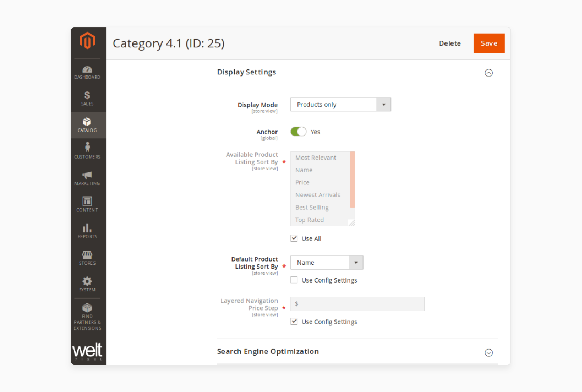This screenshot has width=582, height=392.
Task: Click the sort list scrollbar
Action: (353, 180)
